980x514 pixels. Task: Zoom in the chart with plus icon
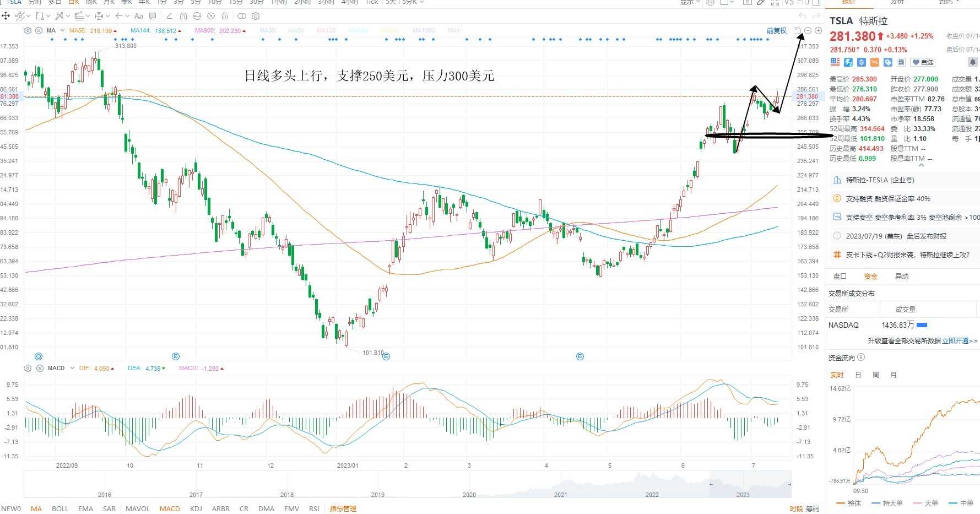(x=819, y=31)
